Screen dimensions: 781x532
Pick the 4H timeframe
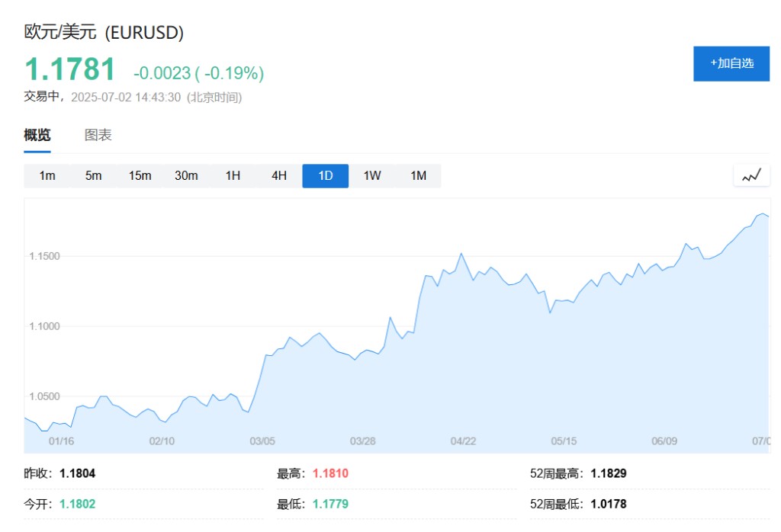tap(279, 175)
